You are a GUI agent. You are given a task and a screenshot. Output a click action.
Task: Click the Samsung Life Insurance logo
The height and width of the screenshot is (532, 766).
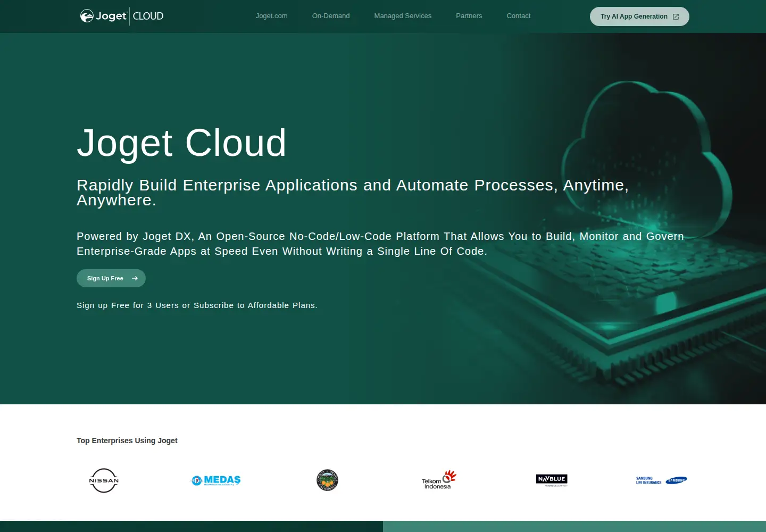tap(662, 480)
